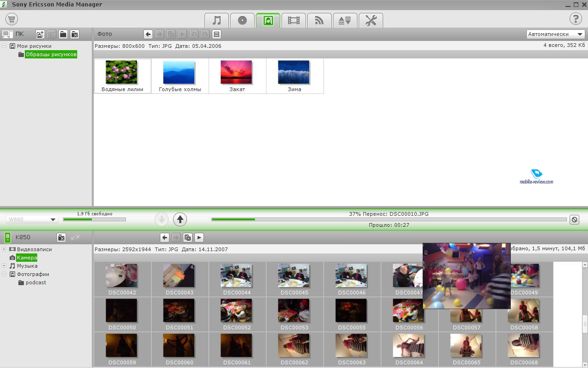Select Мои рисунки in the tree
588x368 pixels.
pyautogui.click(x=34, y=46)
